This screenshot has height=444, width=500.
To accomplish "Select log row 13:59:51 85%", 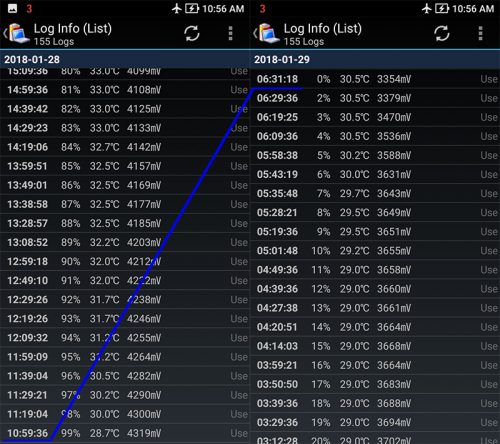I will pyautogui.click(x=125, y=166).
